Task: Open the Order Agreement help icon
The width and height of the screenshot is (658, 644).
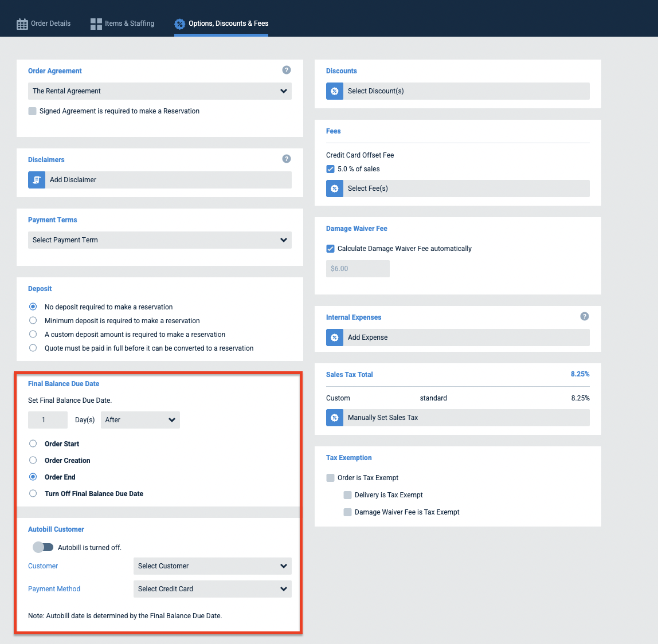Action: tap(287, 69)
